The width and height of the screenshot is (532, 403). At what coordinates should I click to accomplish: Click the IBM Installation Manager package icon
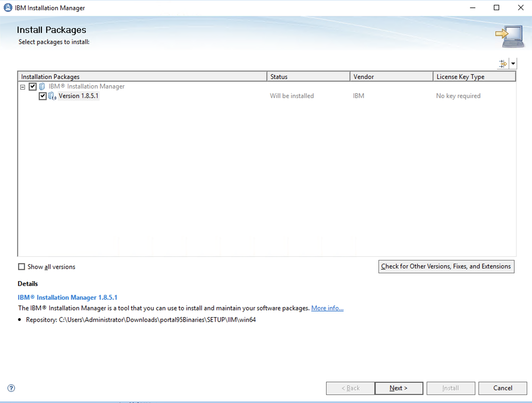(x=42, y=86)
